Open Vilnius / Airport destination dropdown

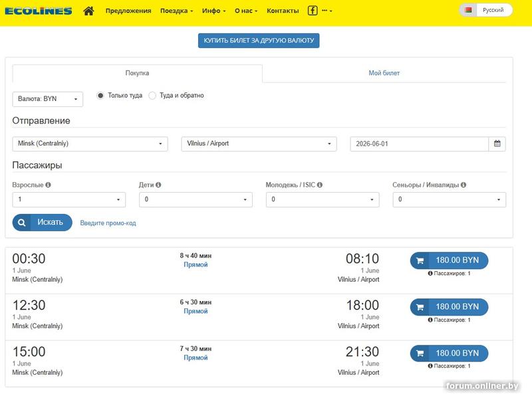(x=259, y=144)
